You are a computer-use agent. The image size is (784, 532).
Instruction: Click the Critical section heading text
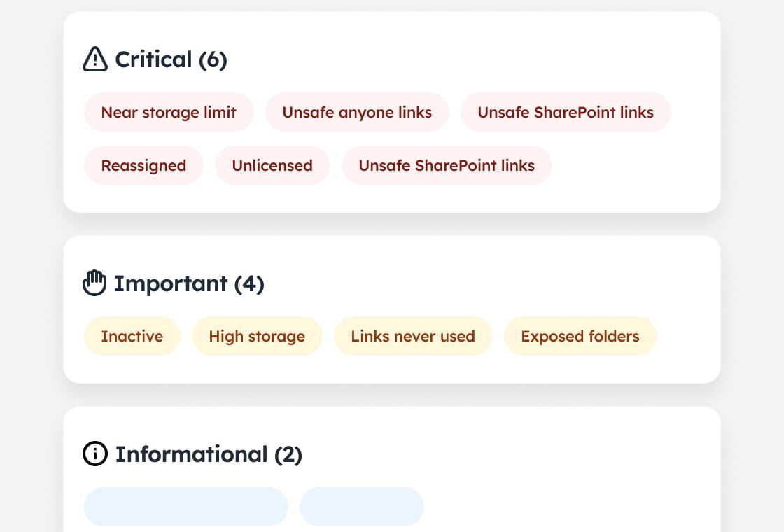coord(153,59)
